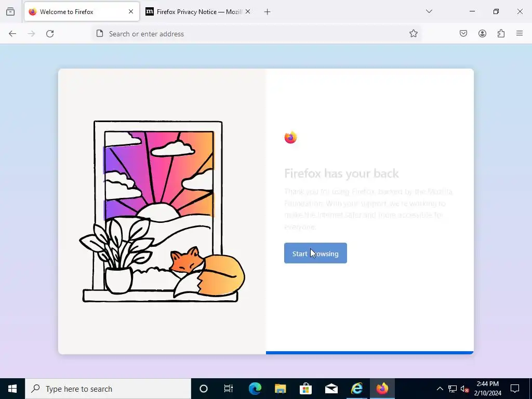The image size is (532, 399).
Task: Go back one page
Action: [12, 34]
